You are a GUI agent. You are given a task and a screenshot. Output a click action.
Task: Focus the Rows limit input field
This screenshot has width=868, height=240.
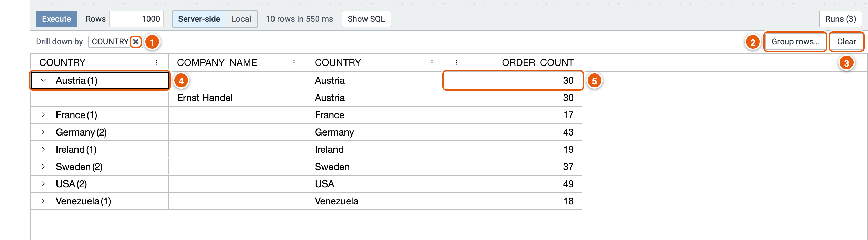tap(136, 19)
